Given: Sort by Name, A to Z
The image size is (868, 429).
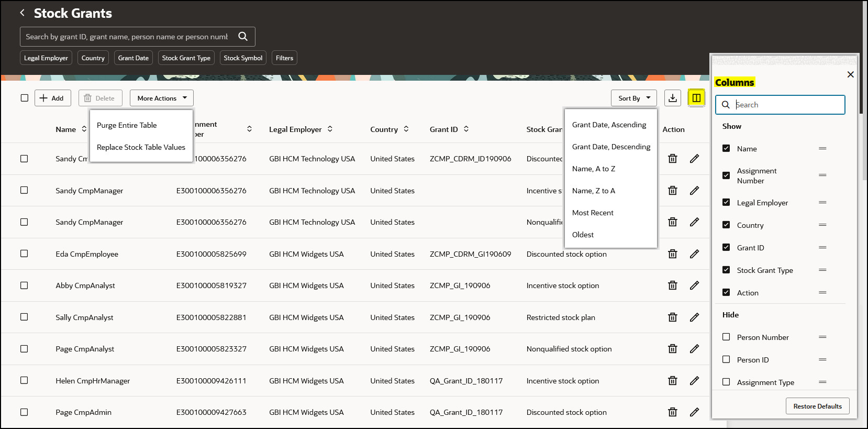Looking at the screenshot, I should coord(610,169).
